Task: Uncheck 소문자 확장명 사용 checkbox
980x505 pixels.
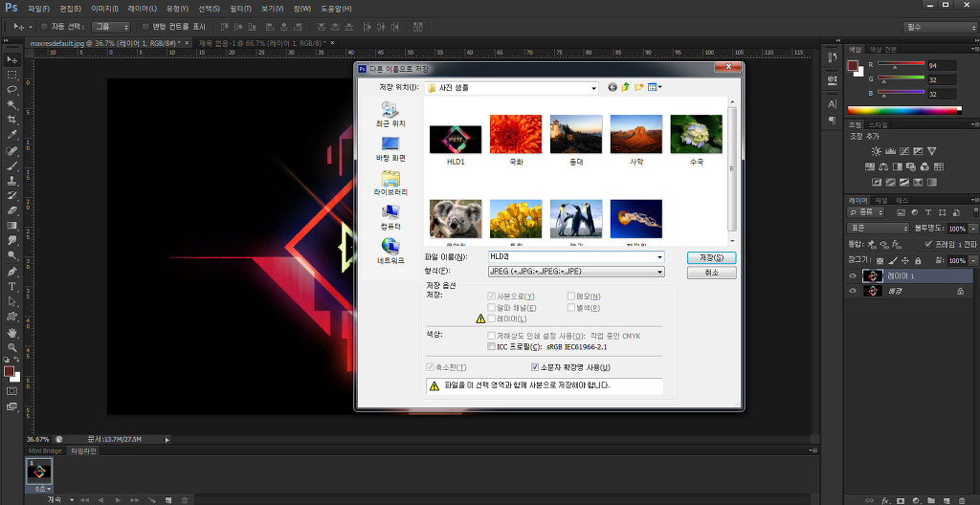Action: coord(535,367)
